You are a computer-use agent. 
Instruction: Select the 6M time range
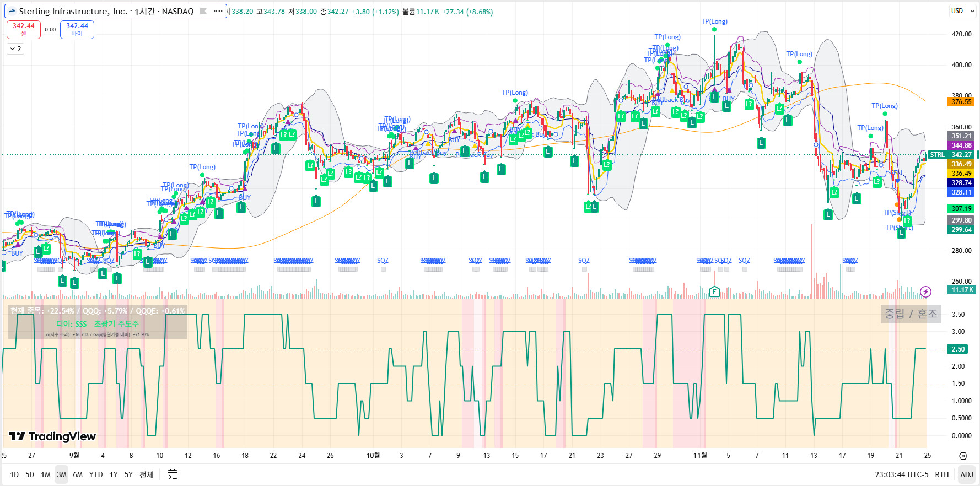78,474
